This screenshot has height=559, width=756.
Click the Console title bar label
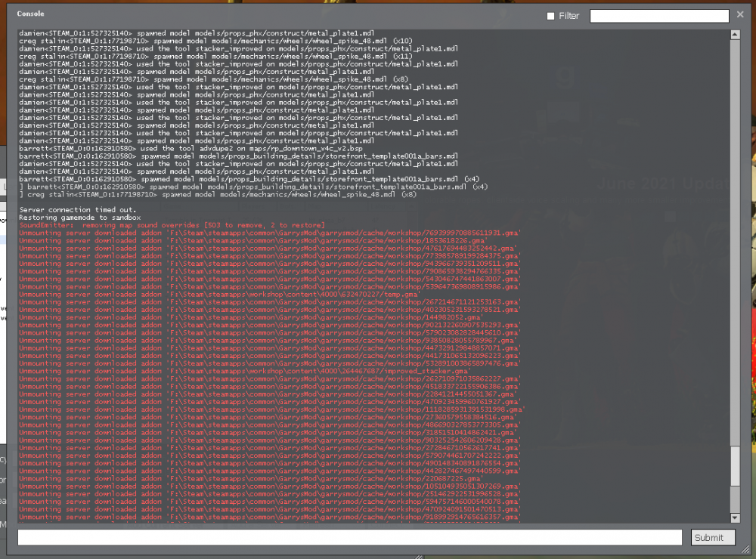[x=30, y=14]
